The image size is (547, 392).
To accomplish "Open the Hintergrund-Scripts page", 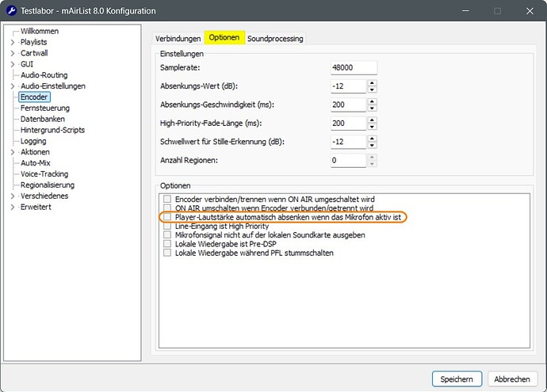I will [52, 130].
